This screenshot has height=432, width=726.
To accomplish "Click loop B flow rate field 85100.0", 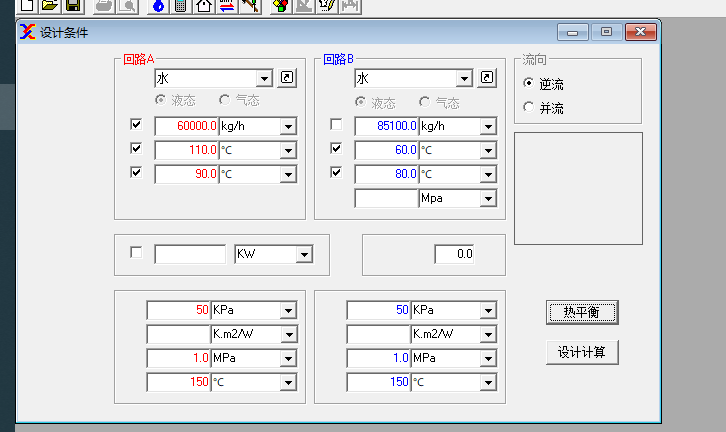I will point(387,126).
